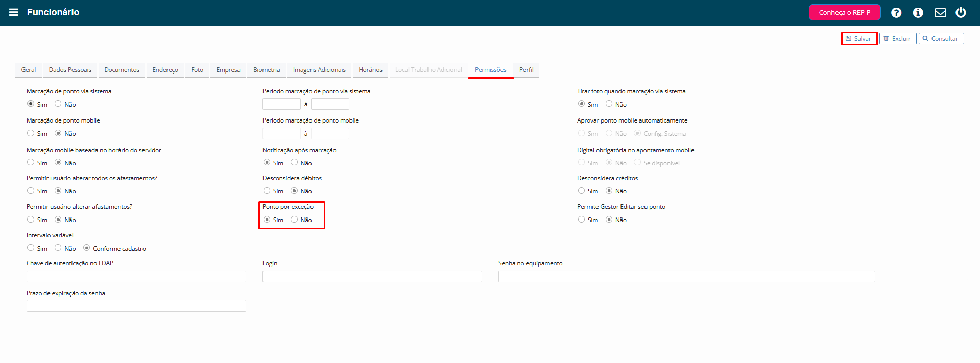Open the Imagens Adicionais tab
The image size is (980, 363).
point(319,70)
